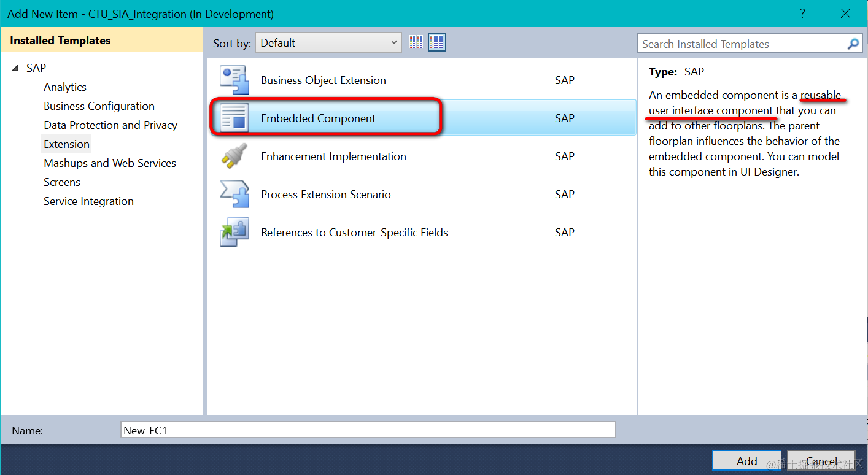Click SAP in the Process Extension Scenario row
This screenshot has width=868, height=475.
pos(565,195)
